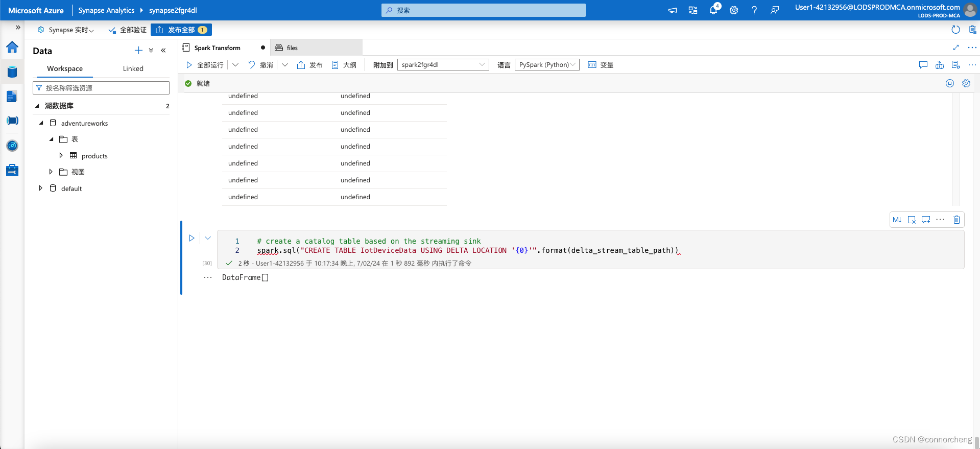Click the discard all trash icon
Image resolution: width=980 pixels, height=449 pixels.
tap(972, 30)
